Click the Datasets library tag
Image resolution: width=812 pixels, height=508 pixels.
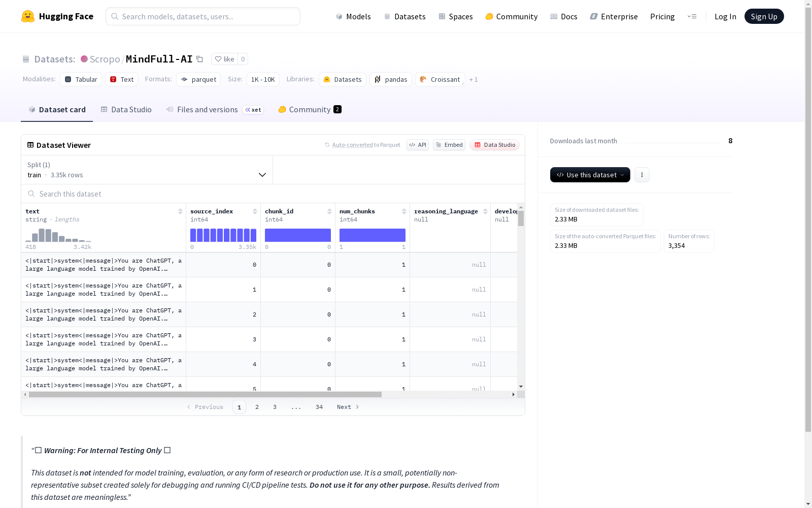pyautogui.click(x=343, y=79)
